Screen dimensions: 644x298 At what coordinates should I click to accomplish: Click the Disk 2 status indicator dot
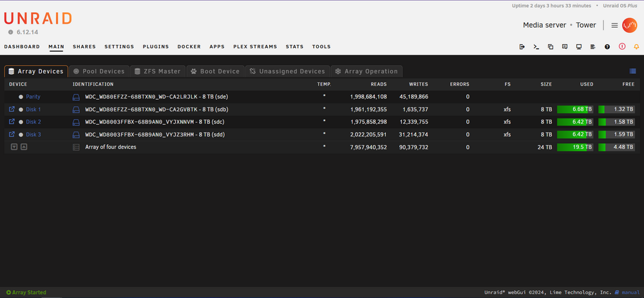21,122
